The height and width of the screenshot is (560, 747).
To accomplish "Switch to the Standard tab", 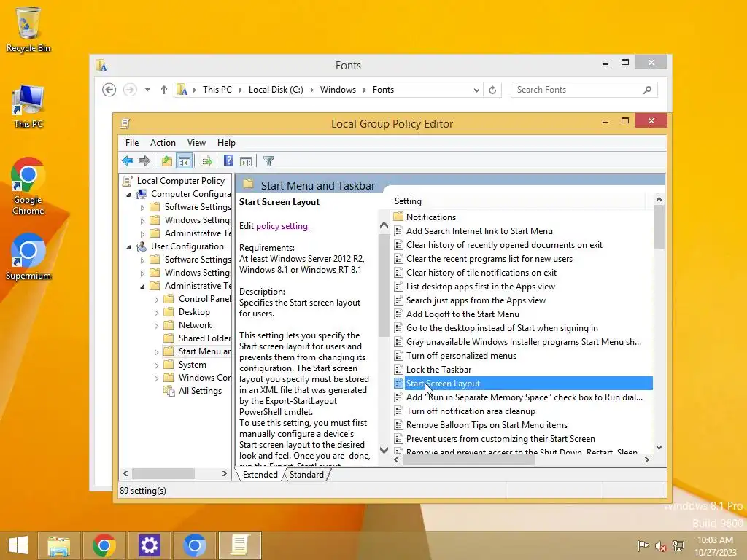I will (x=306, y=475).
